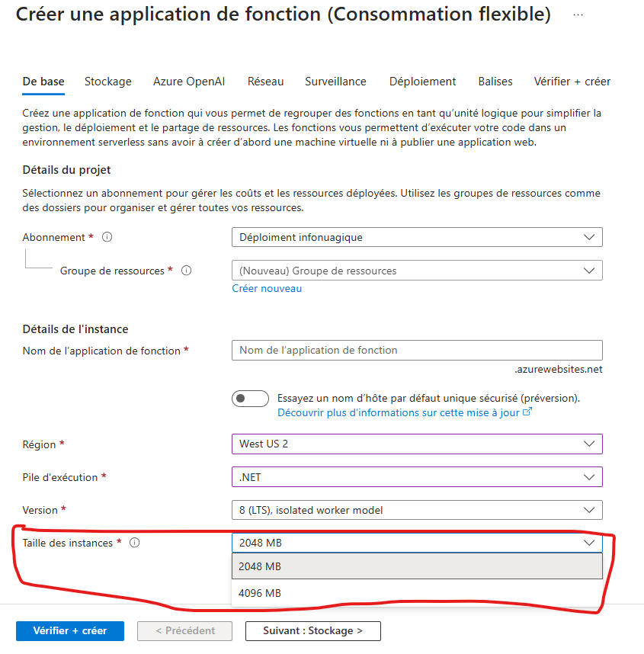
Task: Open Version dropdown with 8 (LTS) isolated
Action: tap(417, 510)
